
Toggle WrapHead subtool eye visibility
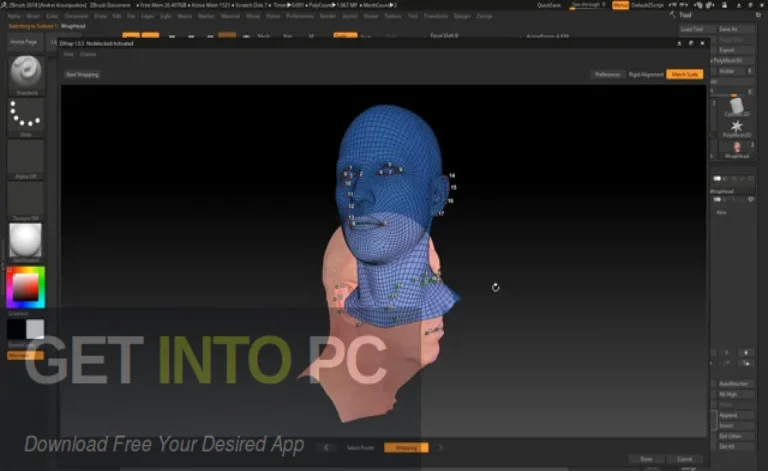coord(750,200)
